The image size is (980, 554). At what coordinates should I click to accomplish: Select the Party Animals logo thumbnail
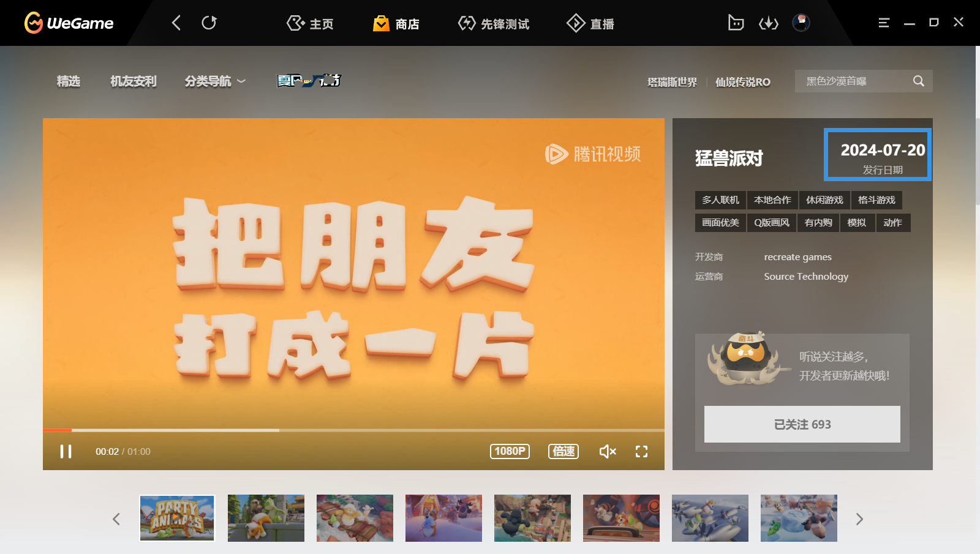point(177,518)
